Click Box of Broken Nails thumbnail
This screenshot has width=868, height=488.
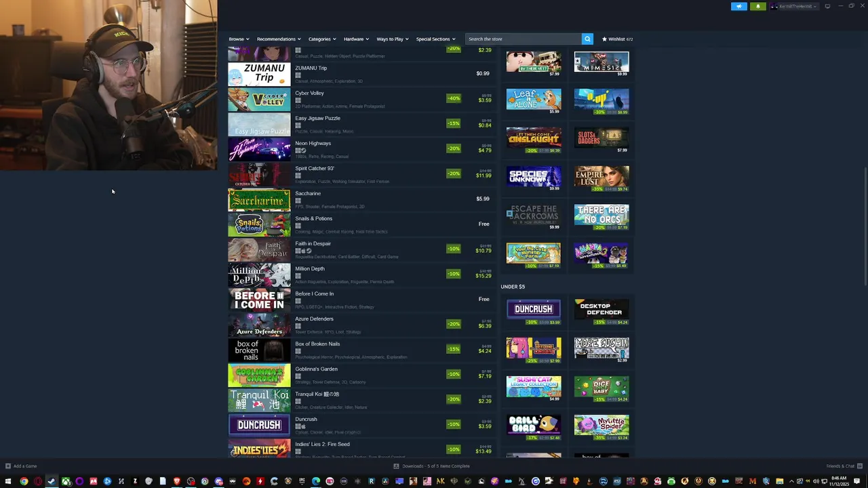[259, 350]
